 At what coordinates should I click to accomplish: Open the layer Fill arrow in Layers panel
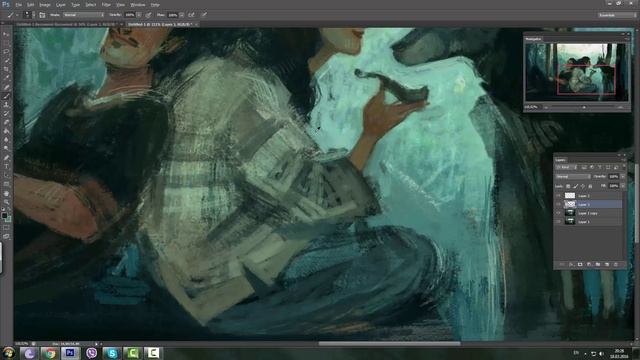tap(623, 186)
